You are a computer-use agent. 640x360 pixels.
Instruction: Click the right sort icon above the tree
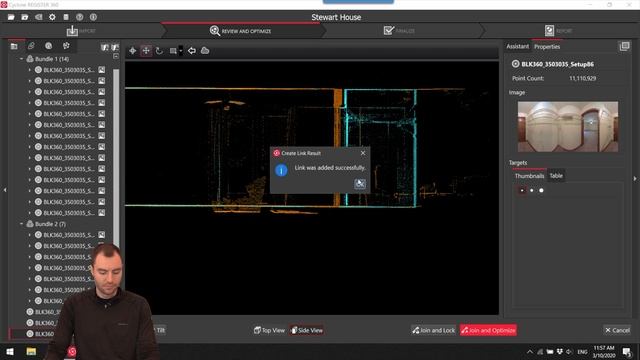[115, 47]
